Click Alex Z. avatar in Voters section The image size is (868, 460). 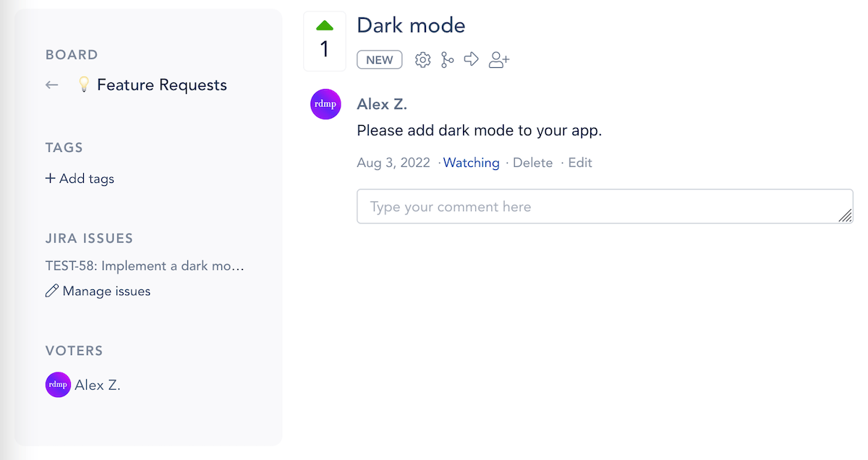coord(58,385)
